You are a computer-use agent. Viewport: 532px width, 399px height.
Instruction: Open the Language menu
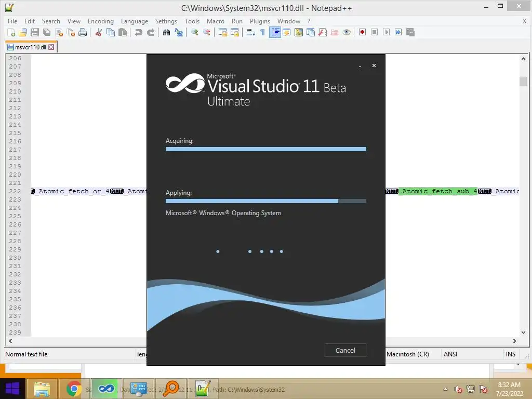(135, 21)
